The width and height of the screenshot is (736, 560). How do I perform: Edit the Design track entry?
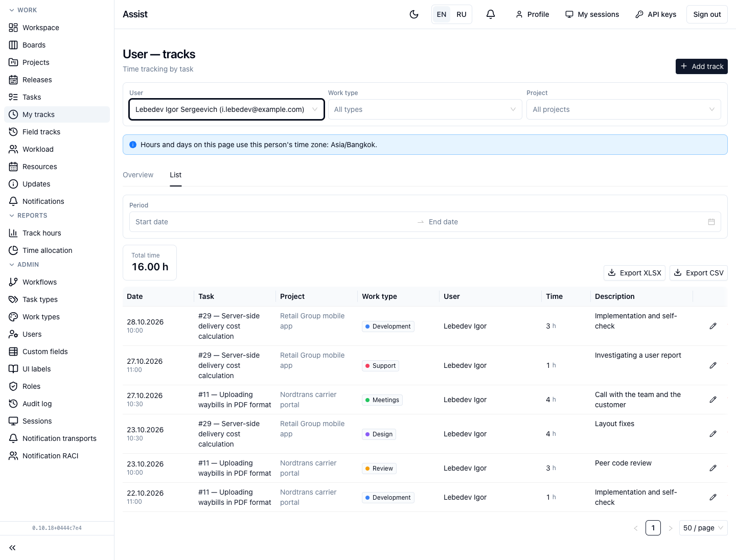pos(713,434)
